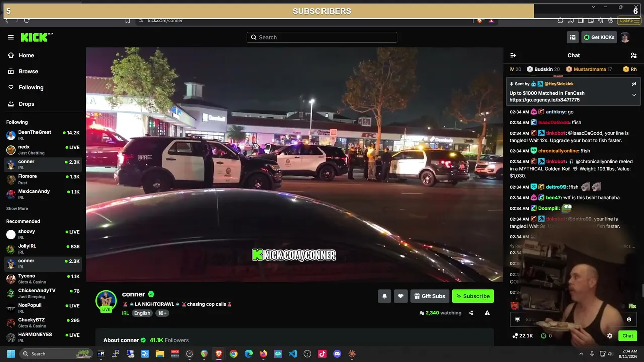Follow conner with the heart button
644x362 pixels.
pyautogui.click(x=400, y=296)
